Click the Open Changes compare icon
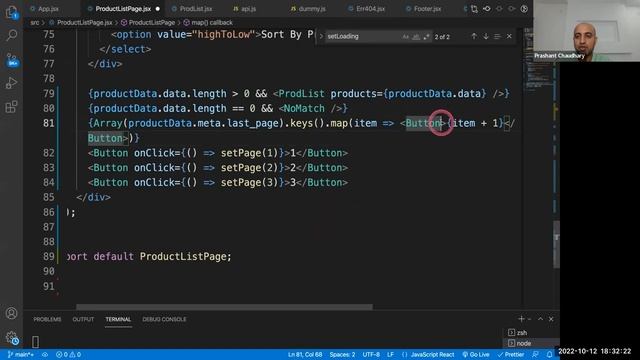The width and height of the screenshot is (640, 360). pos(474,9)
